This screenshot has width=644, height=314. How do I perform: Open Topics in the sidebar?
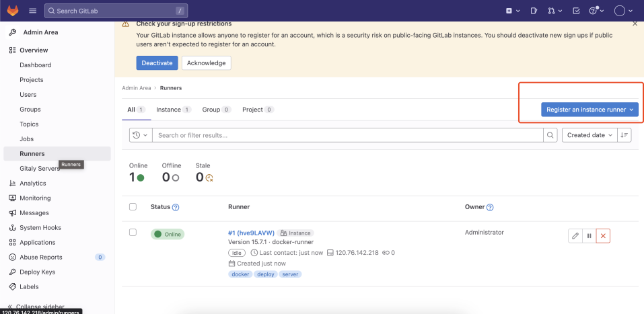pyautogui.click(x=57, y=124)
